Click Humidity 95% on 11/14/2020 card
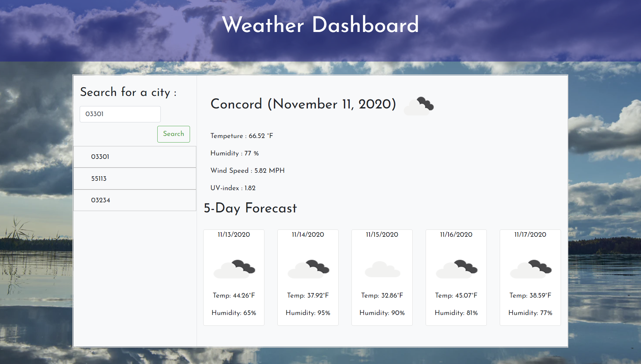 (308, 313)
